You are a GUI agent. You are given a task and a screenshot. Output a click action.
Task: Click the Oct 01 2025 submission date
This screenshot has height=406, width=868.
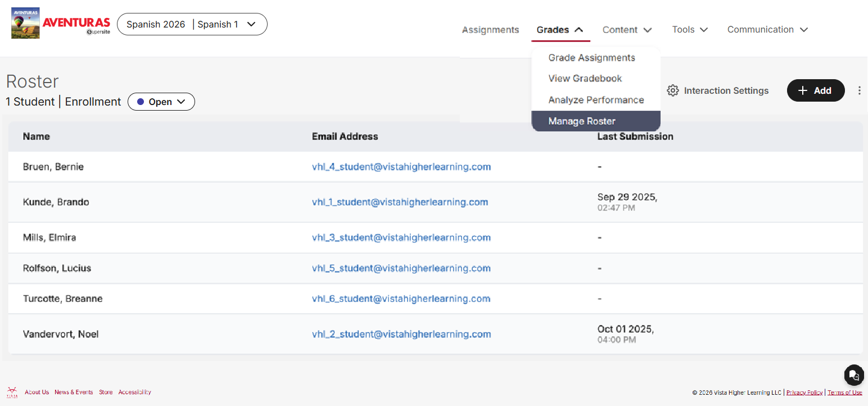[626, 329]
